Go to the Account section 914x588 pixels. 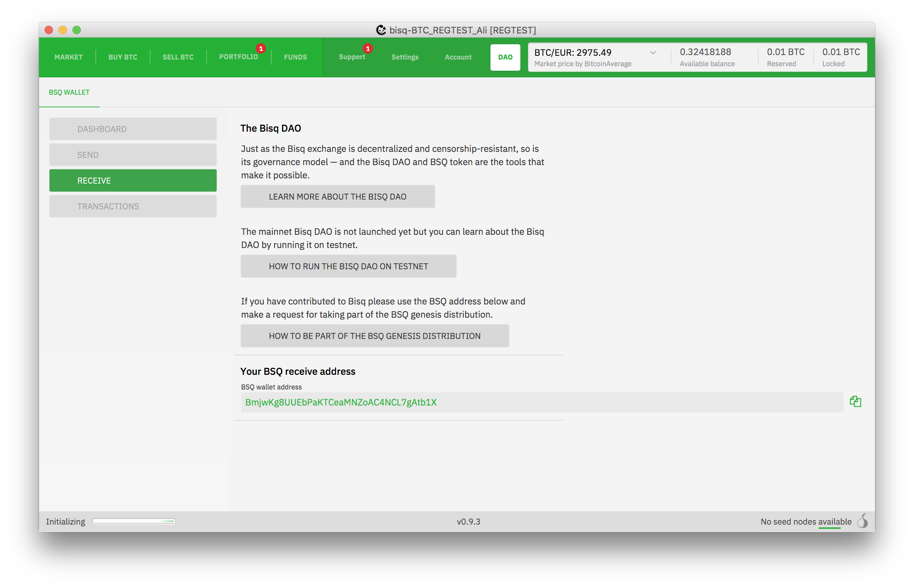(x=458, y=57)
